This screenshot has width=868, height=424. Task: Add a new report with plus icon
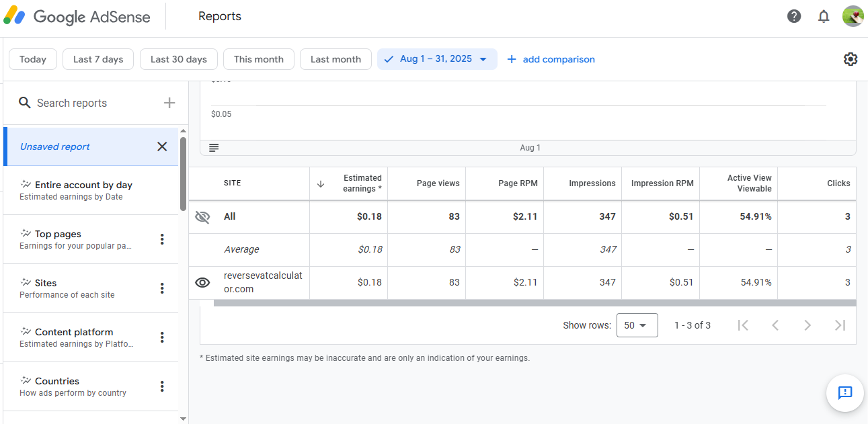point(169,103)
